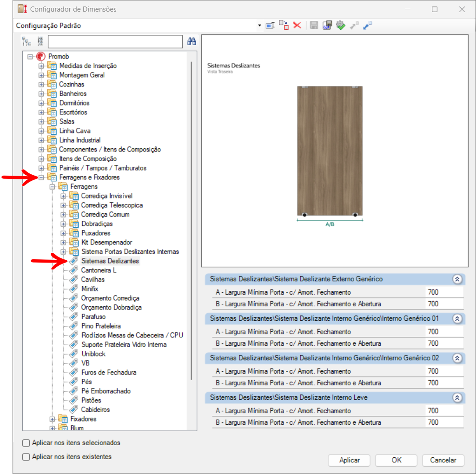The image size is (476, 474).
Task: Check 'Aplicar nos itens existentes' option
Action: (x=26, y=457)
